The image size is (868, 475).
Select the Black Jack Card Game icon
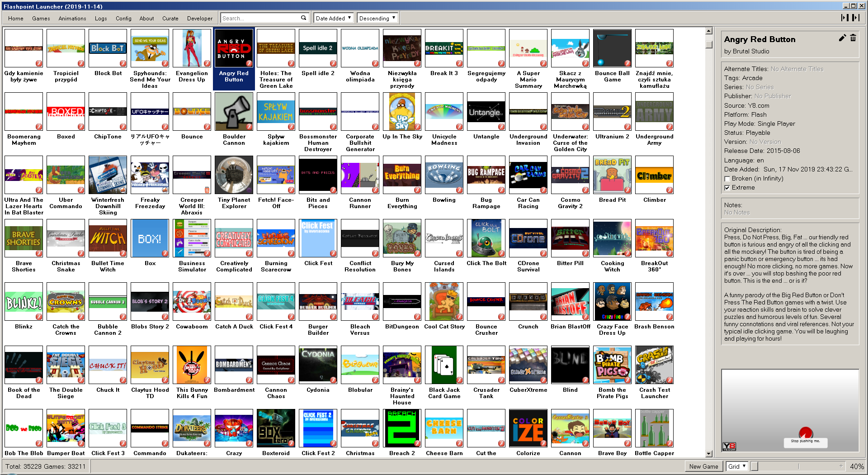(x=444, y=365)
